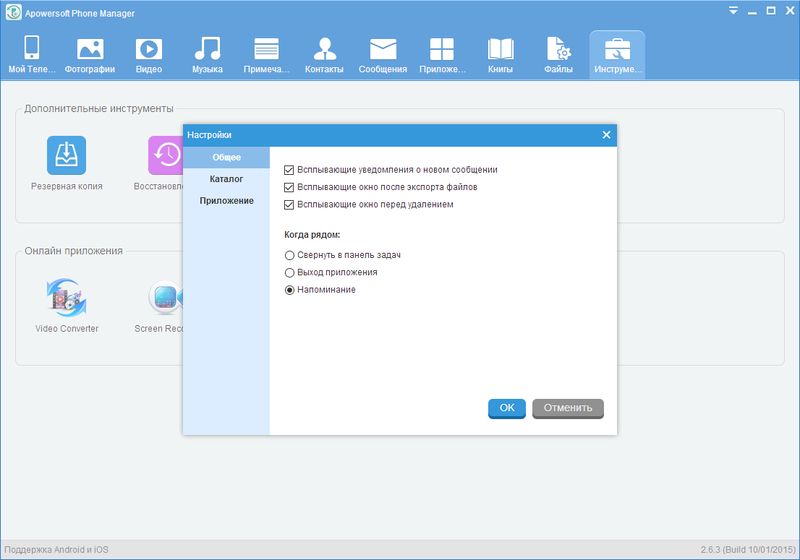
Task: Open the Фотографии section
Action: point(90,55)
